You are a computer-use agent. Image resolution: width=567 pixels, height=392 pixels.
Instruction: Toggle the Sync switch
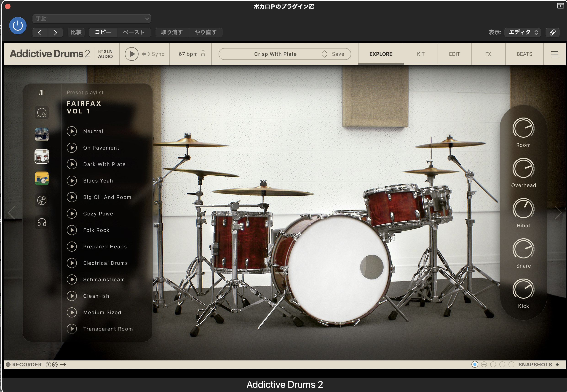pos(146,54)
